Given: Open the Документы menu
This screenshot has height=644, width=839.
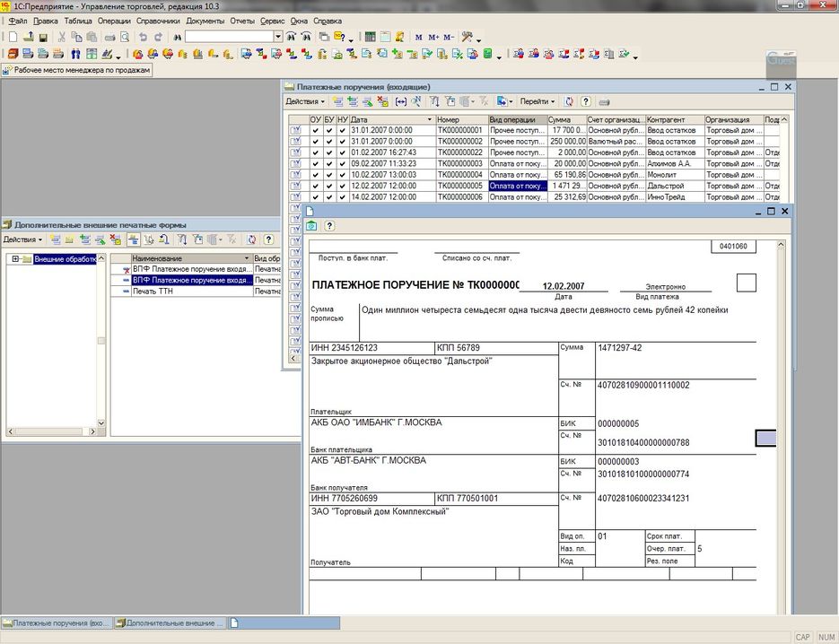Looking at the screenshot, I should click(205, 21).
